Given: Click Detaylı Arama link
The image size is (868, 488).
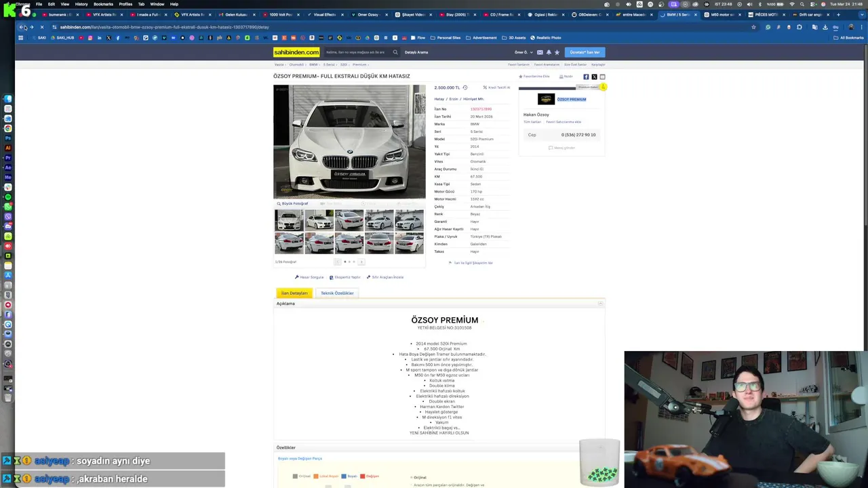Looking at the screenshot, I should 416,52.
